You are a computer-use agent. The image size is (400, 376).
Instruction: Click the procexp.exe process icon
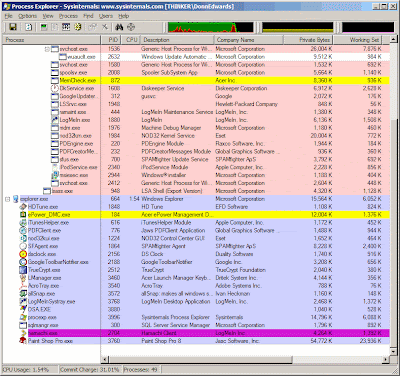pos(23,318)
